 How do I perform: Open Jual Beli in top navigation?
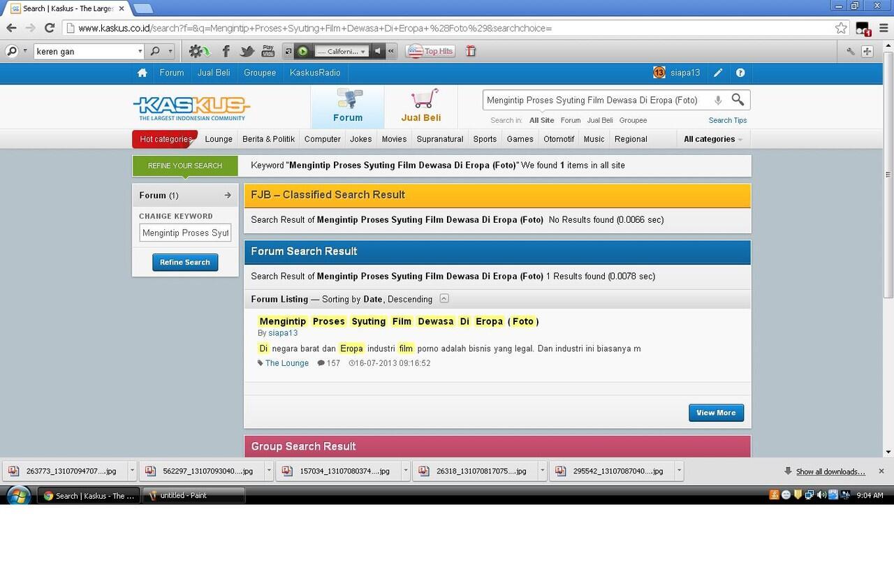point(214,73)
